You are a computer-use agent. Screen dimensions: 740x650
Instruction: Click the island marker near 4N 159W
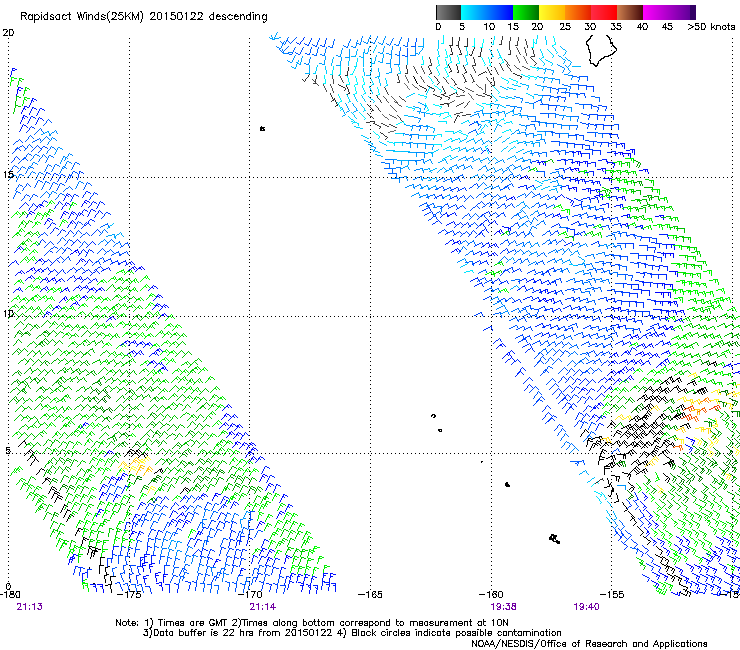coord(507,484)
